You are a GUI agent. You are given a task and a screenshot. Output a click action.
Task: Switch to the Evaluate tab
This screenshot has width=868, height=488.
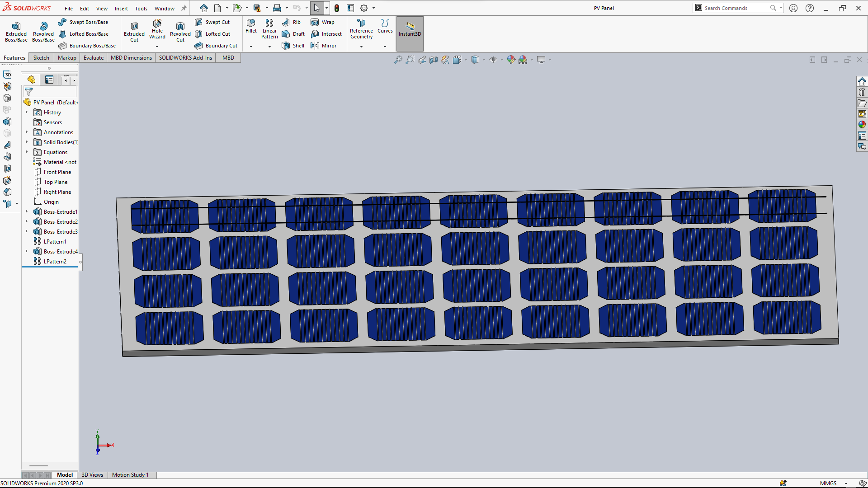[94, 58]
